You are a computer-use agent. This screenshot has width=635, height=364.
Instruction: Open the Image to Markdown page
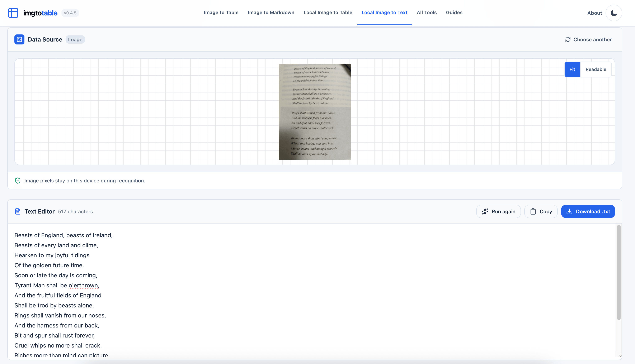pyautogui.click(x=271, y=13)
